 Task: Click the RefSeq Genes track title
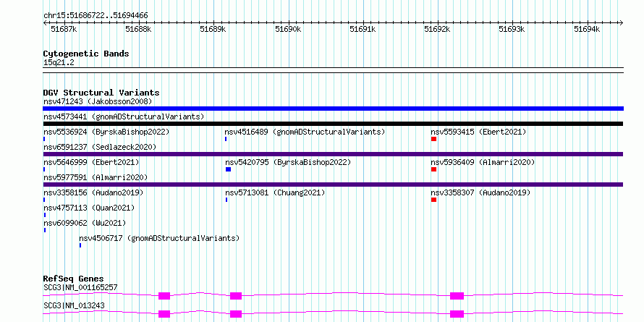point(74,279)
